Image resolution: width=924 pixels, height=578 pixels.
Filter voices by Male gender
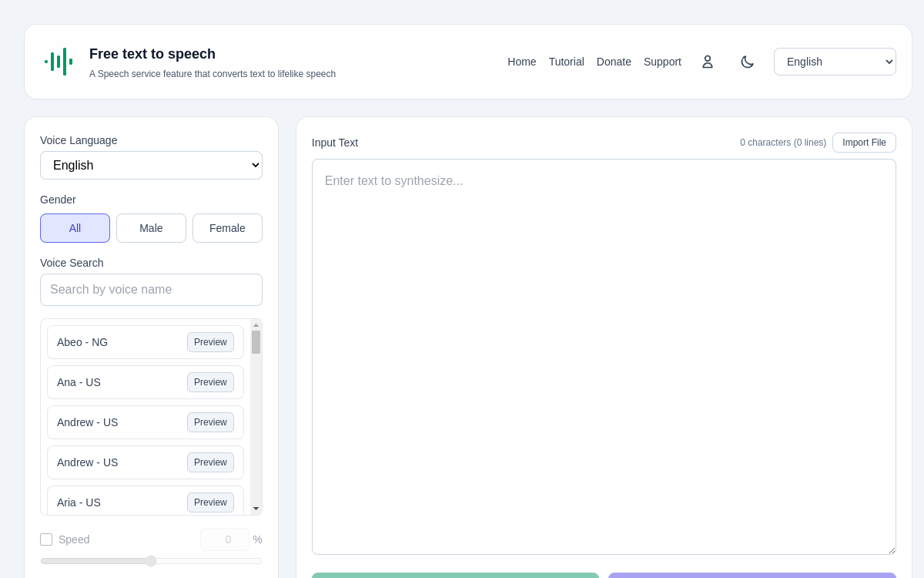tap(151, 228)
